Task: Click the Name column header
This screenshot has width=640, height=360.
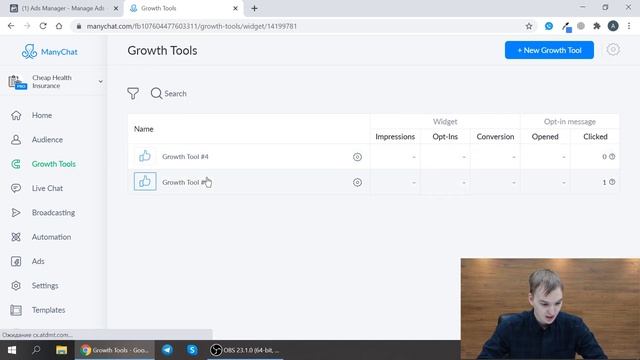Action: 144,129
